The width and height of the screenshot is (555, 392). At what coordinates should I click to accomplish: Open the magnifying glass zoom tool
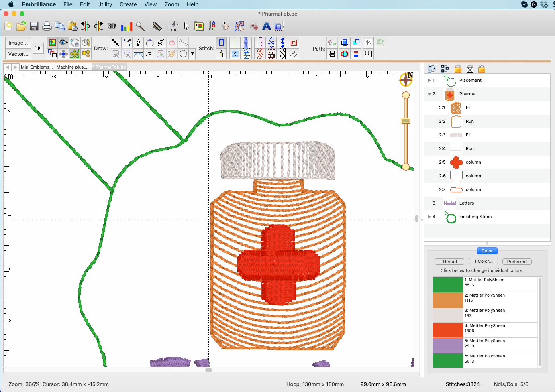click(140, 26)
